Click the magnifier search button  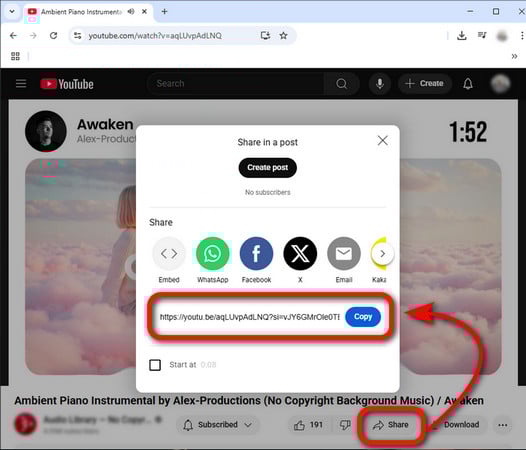click(x=341, y=84)
